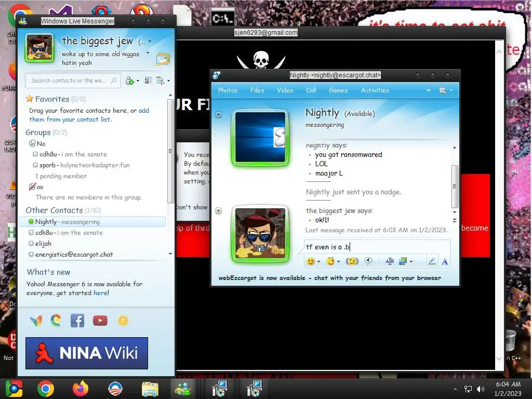Image resolution: width=532 pixels, height=399 pixels.
Task: Click the webEscargot availability banner text
Action: pos(330,278)
